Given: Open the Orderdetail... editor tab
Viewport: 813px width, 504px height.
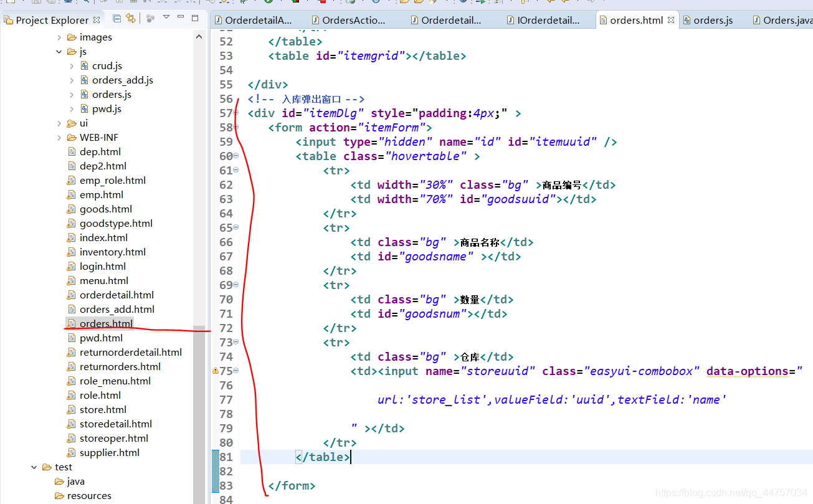Looking at the screenshot, I should pyautogui.click(x=447, y=20).
